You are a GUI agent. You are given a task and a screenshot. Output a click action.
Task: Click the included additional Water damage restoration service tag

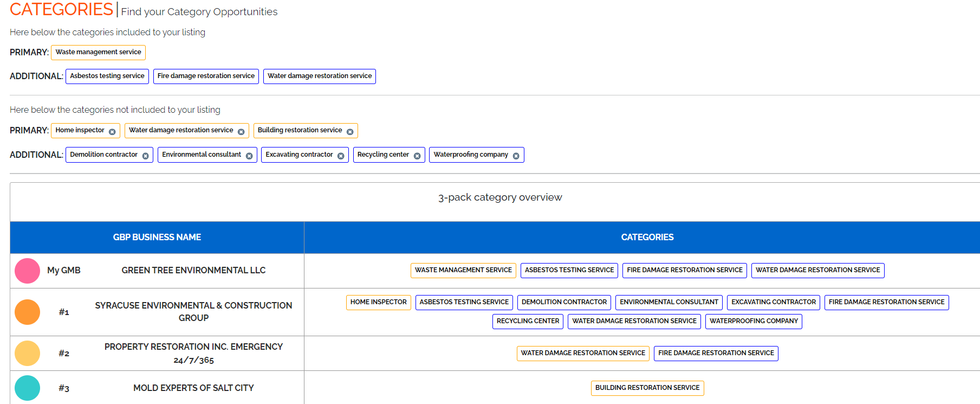click(x=320, y=76)
